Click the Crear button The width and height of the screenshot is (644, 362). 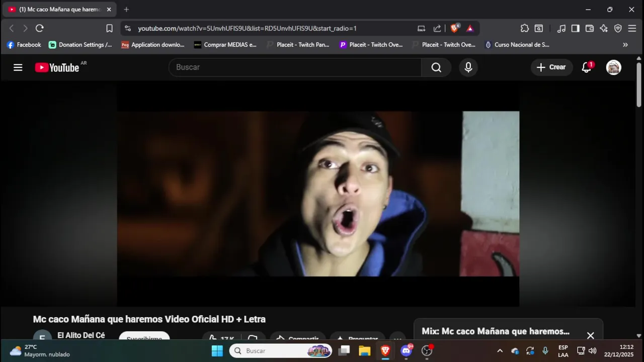(551, 67)
